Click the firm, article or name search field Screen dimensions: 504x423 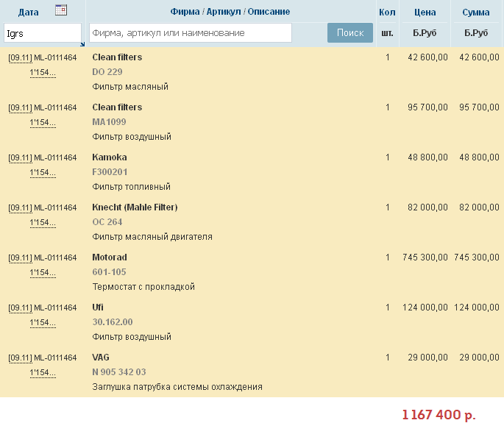point(191,33)
